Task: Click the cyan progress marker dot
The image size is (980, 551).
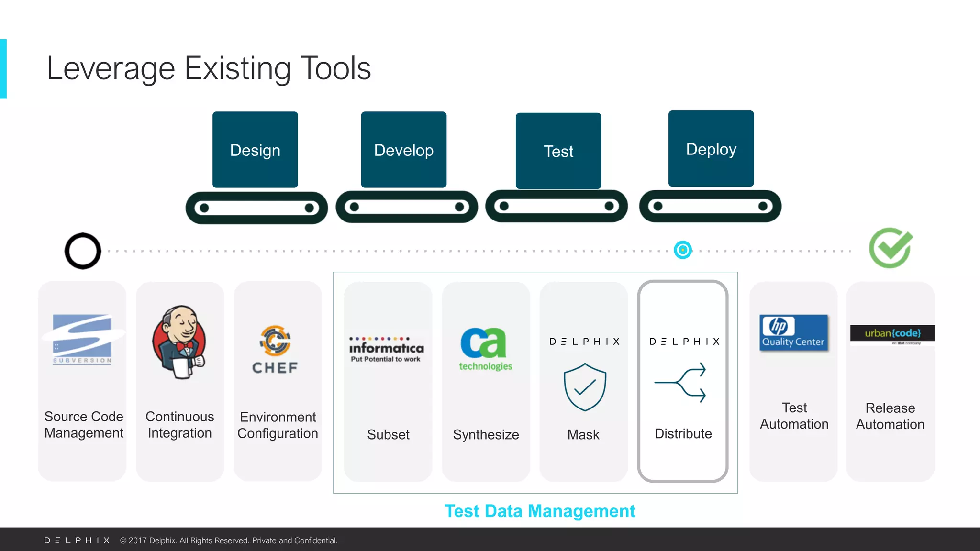Action: [x=682, y=250]
